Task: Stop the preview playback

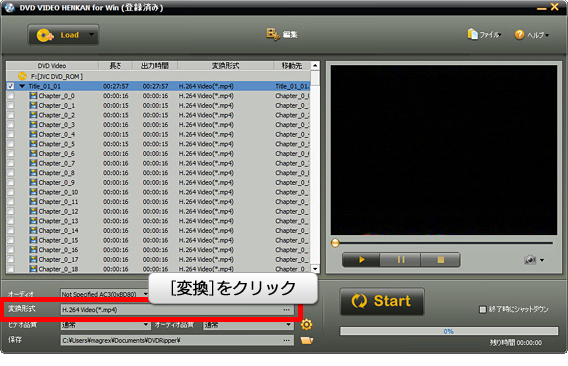Action: (x=440, y=260)
